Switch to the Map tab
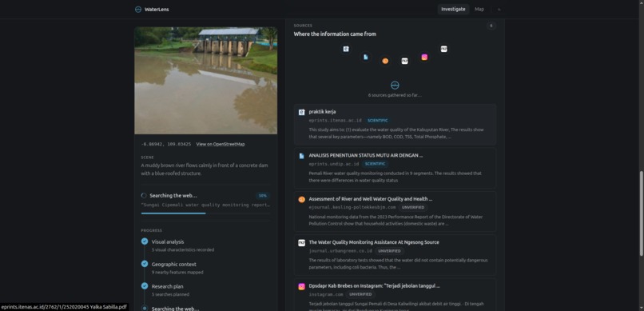 (x=479, y=9)
